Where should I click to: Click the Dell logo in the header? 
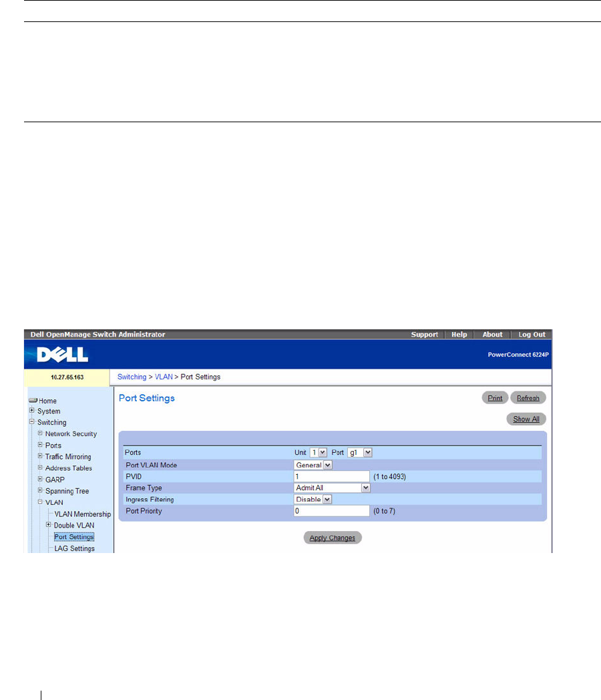[63, 355]
